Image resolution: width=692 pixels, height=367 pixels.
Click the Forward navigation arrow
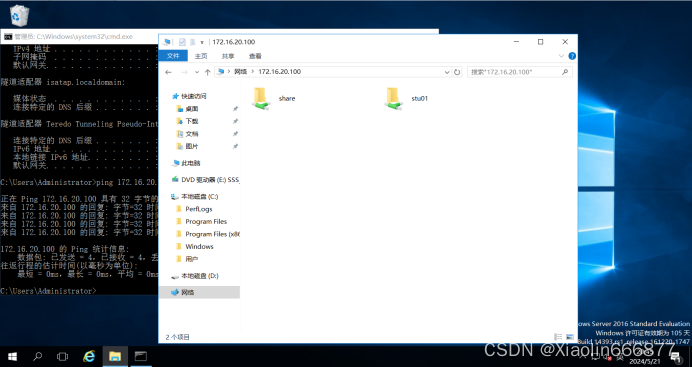tap(184, 72)
